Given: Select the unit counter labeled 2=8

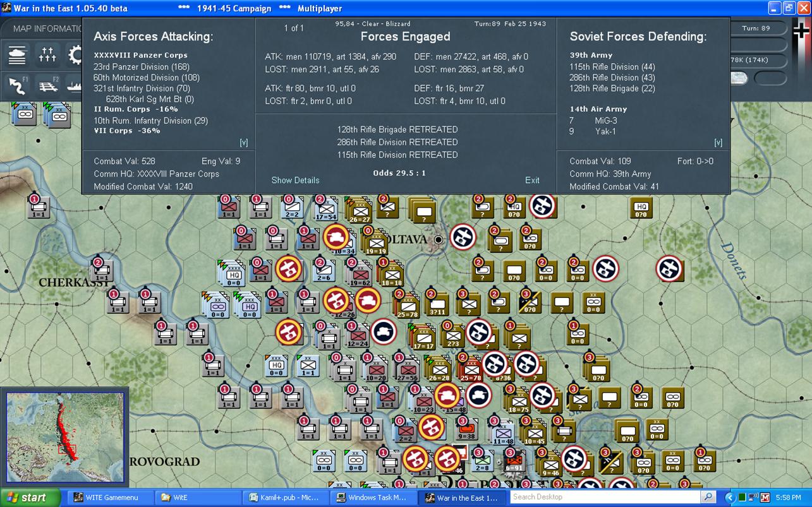Looking at the screenshot, I should click(x=482, y=460).
